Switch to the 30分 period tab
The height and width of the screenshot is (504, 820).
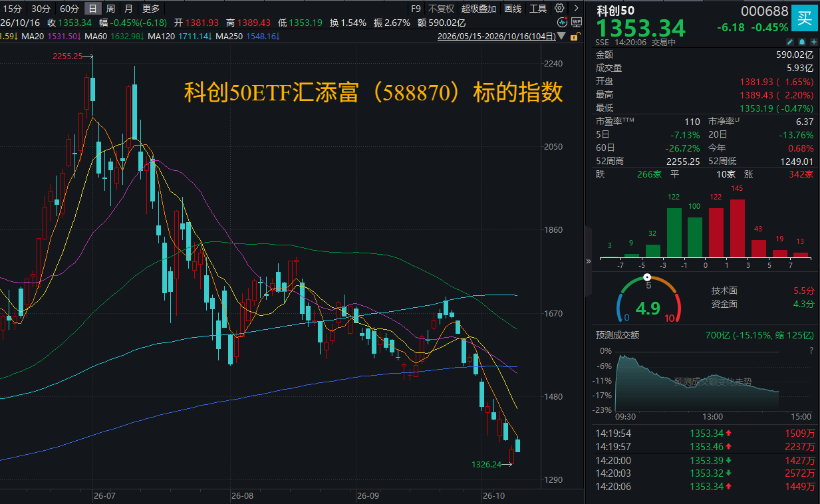point(41,8)
